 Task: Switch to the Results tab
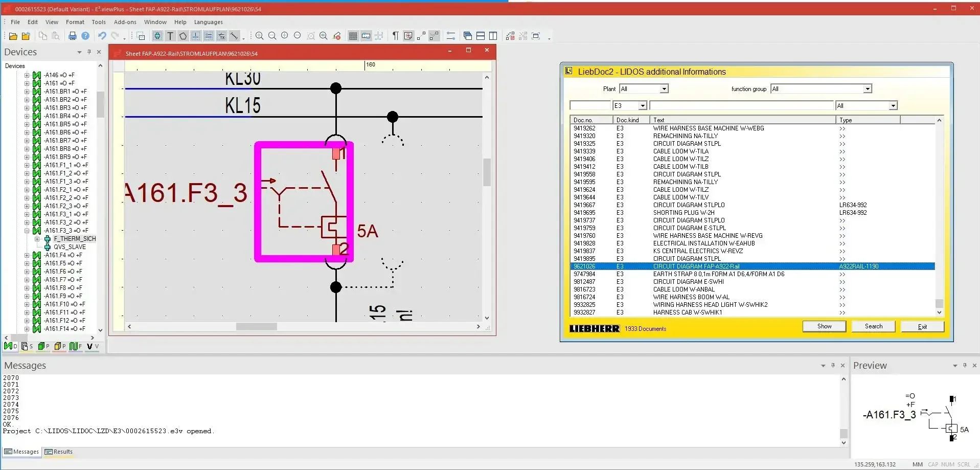coord(59,452)
